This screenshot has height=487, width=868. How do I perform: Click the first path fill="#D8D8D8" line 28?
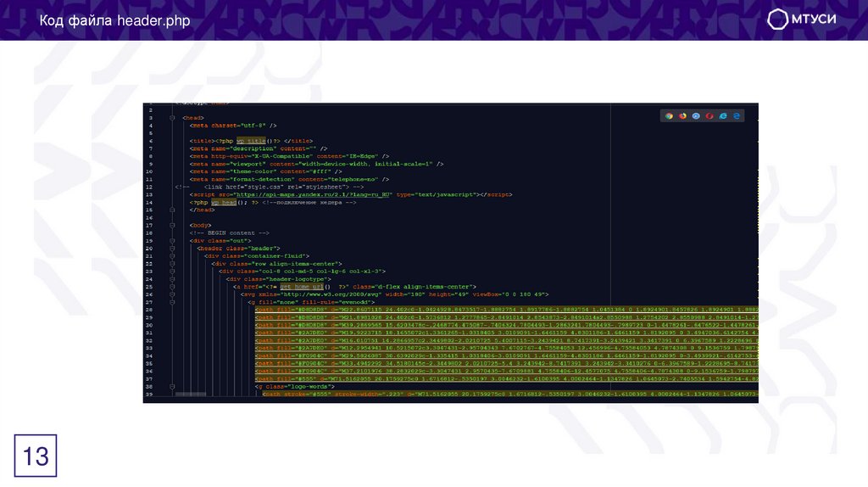507,310
